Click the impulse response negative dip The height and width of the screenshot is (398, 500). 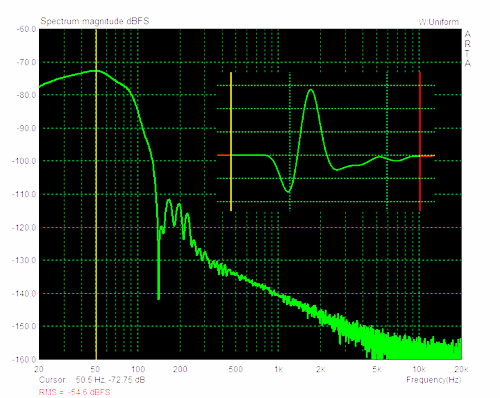click(288, 191)
